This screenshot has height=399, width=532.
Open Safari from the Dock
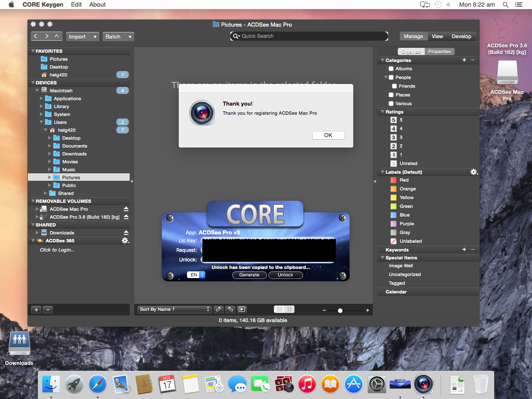coord(98,384)
